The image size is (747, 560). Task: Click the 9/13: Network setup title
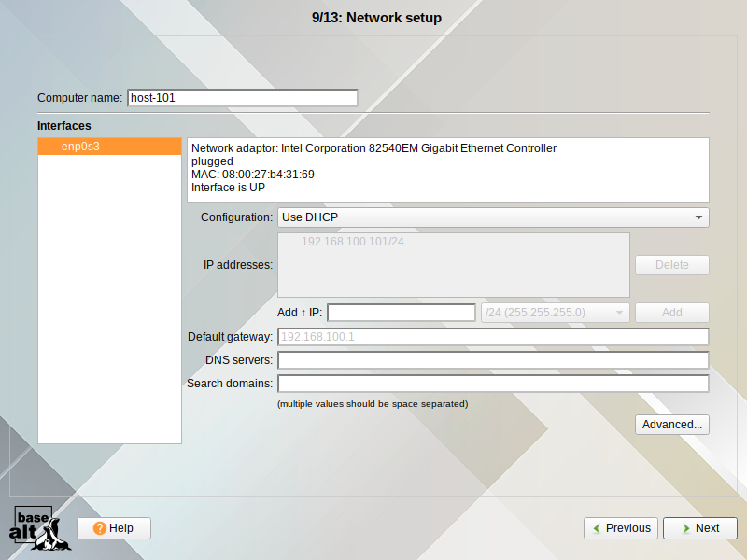(376, 18)
